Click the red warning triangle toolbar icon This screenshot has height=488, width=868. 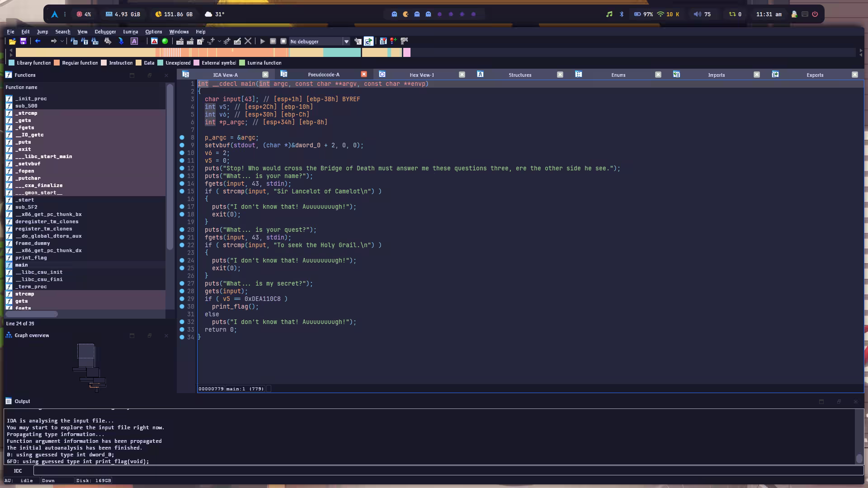click(x=154, y=41)
